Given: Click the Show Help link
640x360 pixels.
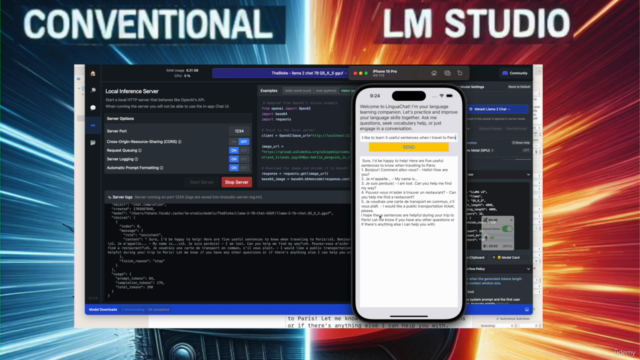Looking at the screenshot, I should tap(521, 143).
